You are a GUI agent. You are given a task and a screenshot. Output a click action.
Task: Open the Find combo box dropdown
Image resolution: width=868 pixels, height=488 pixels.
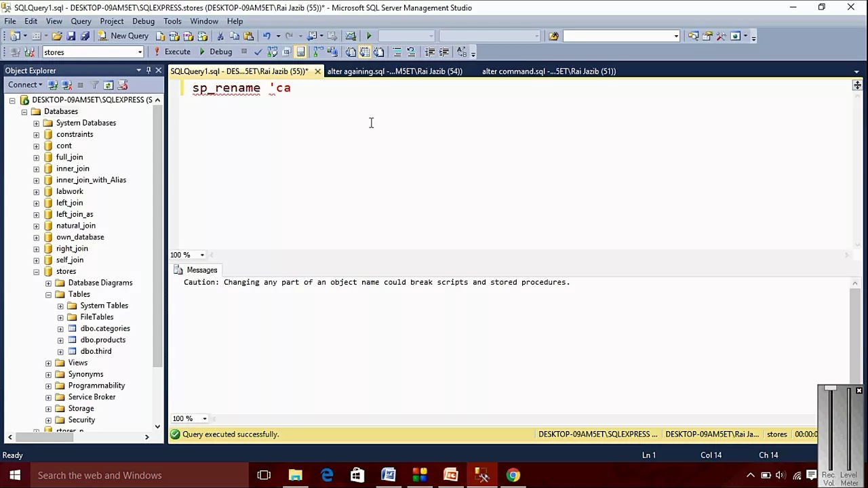click(676, 36)
